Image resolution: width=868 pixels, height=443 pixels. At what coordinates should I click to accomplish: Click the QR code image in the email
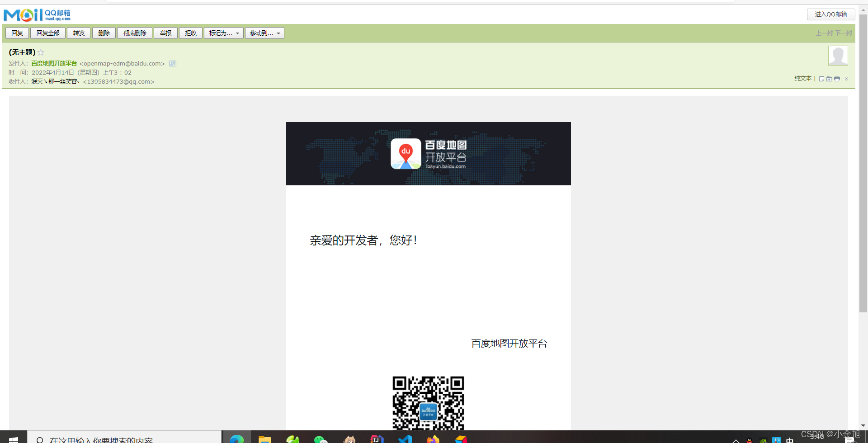[x=428, y=403]
